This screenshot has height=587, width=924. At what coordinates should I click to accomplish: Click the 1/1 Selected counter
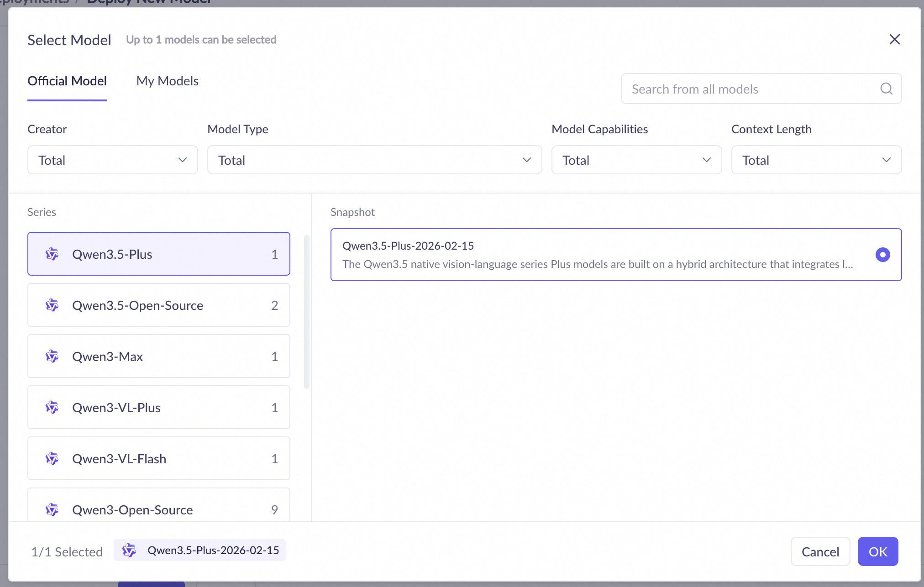coord(67,552)
